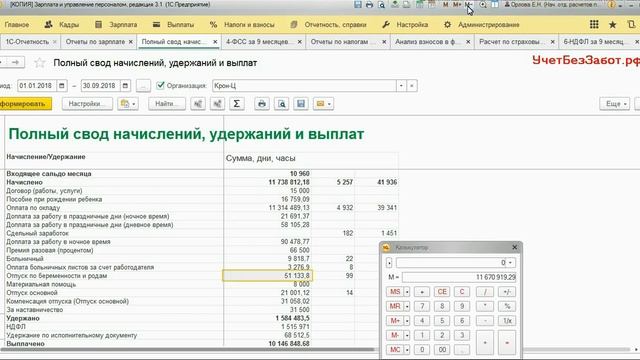Image resolution: width=640 pixels, height=360 pixels.
Task: Click the sum (Σ) toolbar button
Action: tap(236, 104)
